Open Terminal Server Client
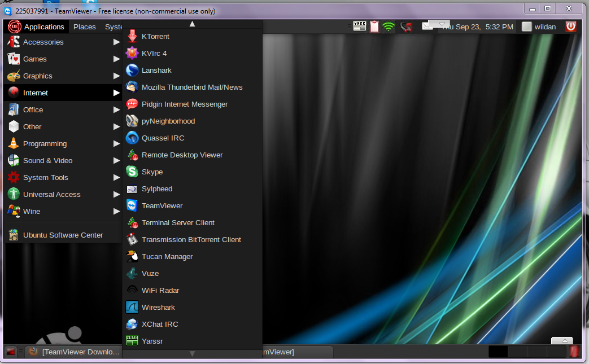The image size is (589, 364). click(192, 222)
